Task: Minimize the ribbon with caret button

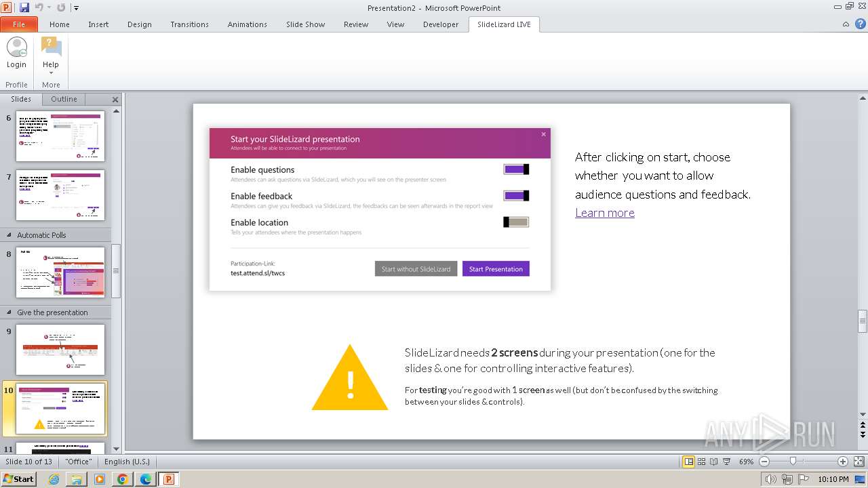Action: (x=846, y=24)
